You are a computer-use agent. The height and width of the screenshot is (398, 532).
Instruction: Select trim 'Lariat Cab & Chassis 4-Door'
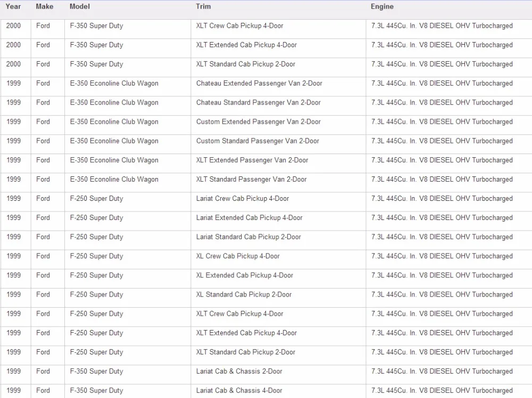tap(239, 391)
